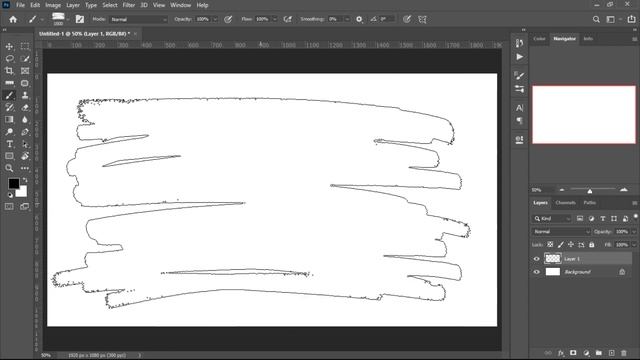Add a layer mask icon
Viewport: 640px width, 360px height.
tap(573, 353)
